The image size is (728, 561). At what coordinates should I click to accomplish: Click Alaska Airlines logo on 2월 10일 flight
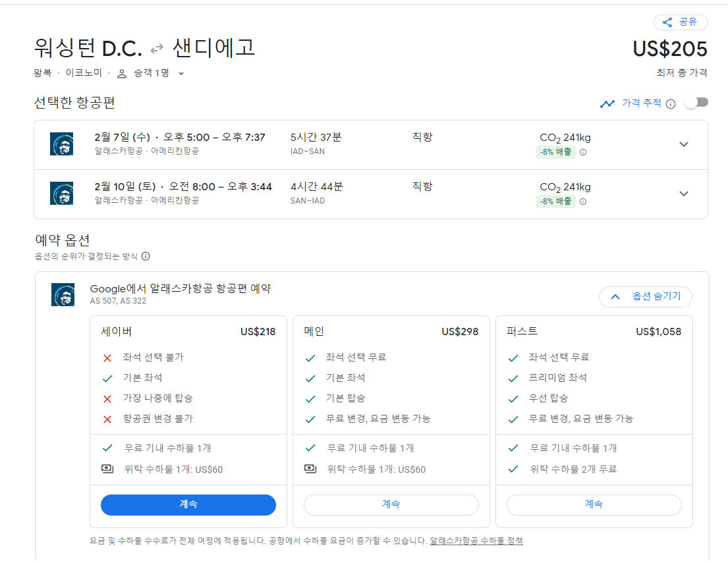click(62, 193)
